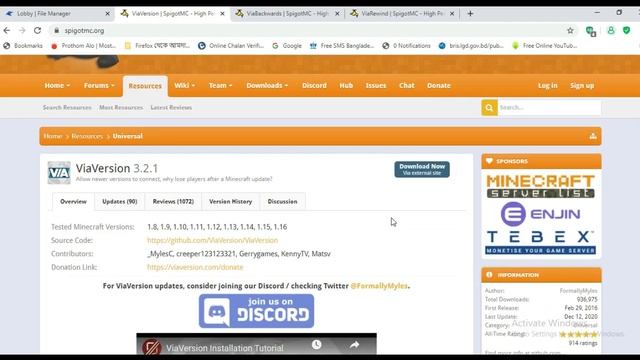Expand the Wiki nav dropdown
This screenshot has width=640, height=360.
tap(184, 86)
